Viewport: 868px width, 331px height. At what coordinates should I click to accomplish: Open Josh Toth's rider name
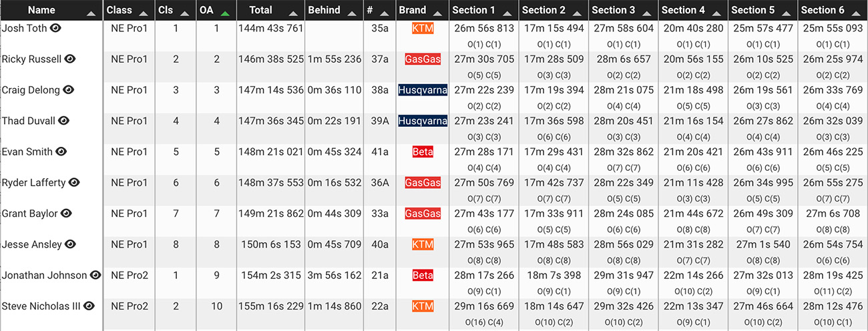coord(25,28)
